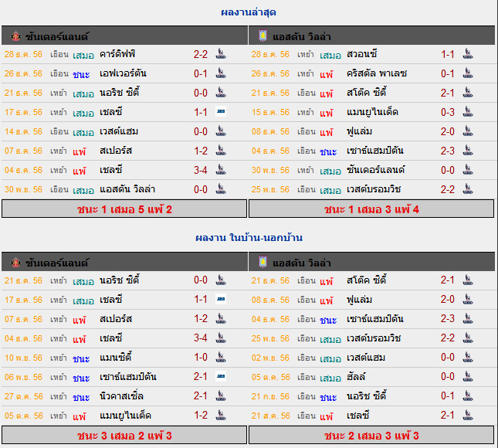The width and height of the screenshot is (498, 448).
Task: Click the league icon beside สเปอร์ส 1-2 in ผลงานล่าสุด
Action: coord(221,151)
